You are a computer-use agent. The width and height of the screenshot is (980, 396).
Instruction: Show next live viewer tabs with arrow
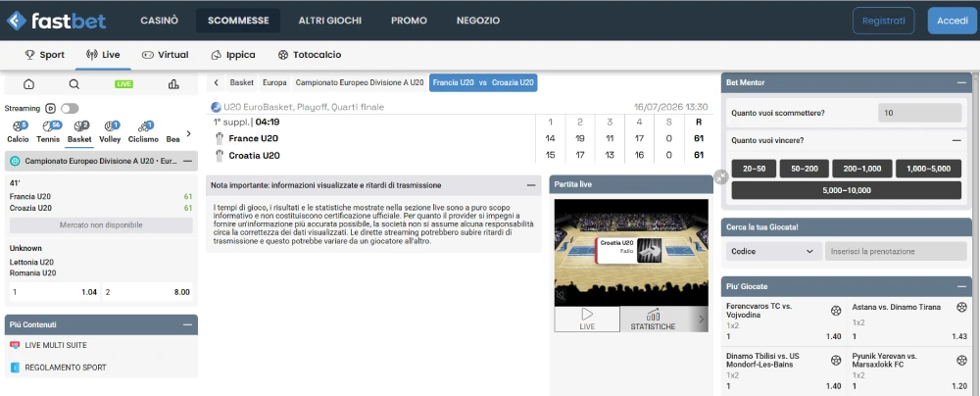pyautogui.click(x=701, y=319)
